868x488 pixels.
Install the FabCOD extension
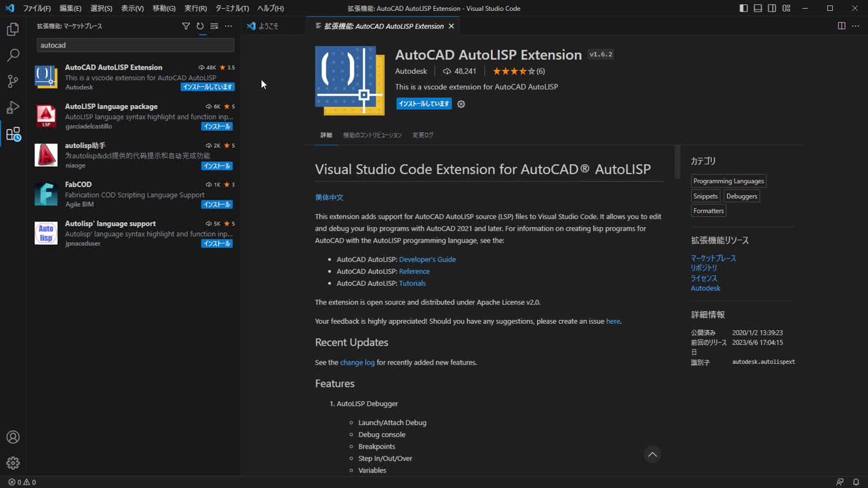coord(217,204)
